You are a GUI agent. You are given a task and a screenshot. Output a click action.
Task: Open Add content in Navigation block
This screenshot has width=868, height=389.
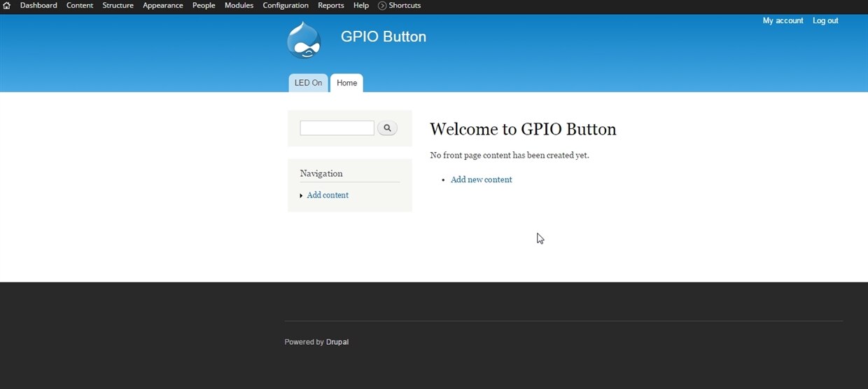pyautogui.click(x=328, y=196)
